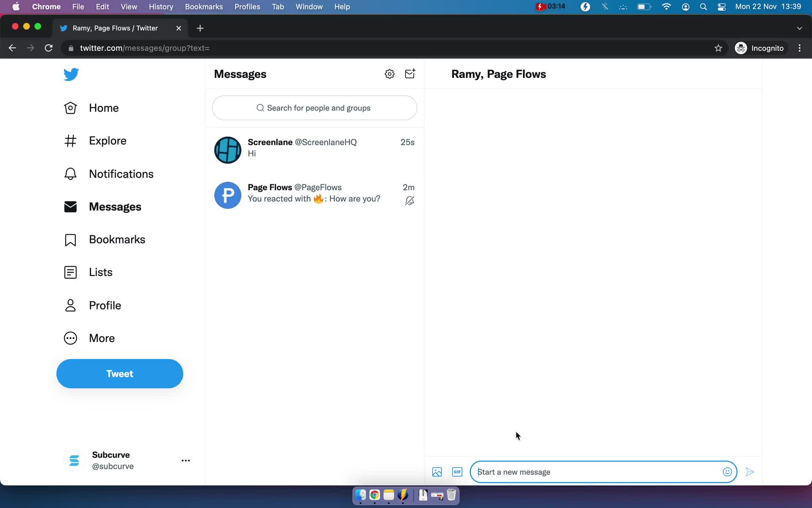Open the Apple menu

pos(16,7)
